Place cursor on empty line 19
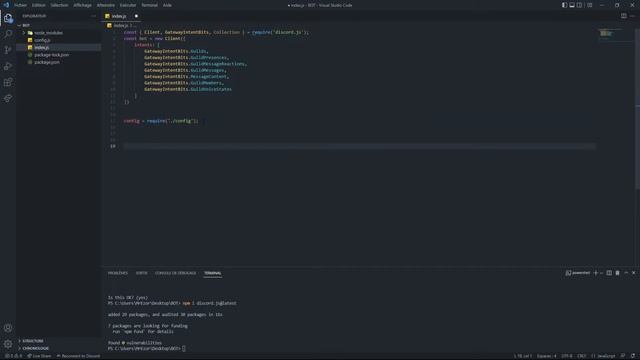Viewport: 640px width, 360px height. click(359, 146)
